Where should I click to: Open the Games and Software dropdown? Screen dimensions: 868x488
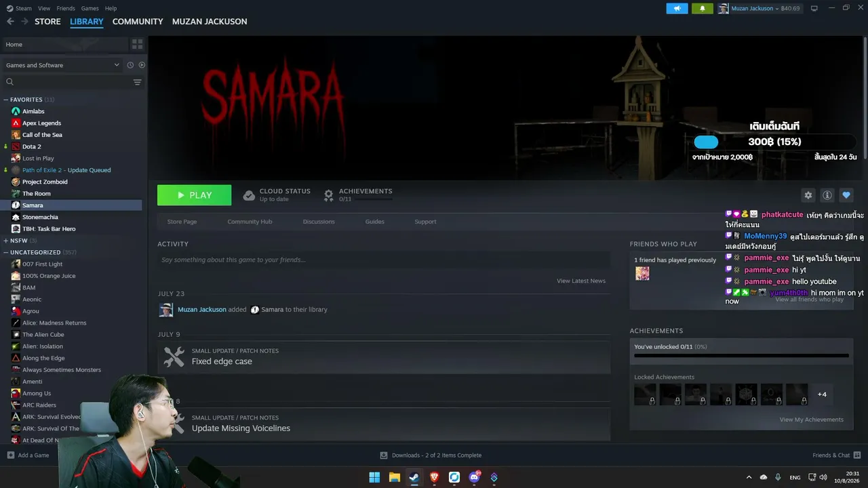click(x=62, y=65)
